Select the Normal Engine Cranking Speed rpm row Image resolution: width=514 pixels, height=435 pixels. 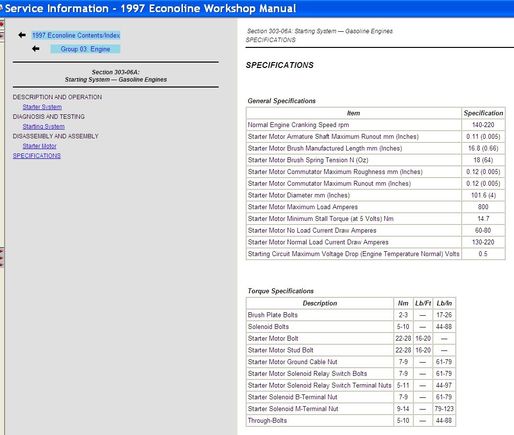click(x=376, y=125)
